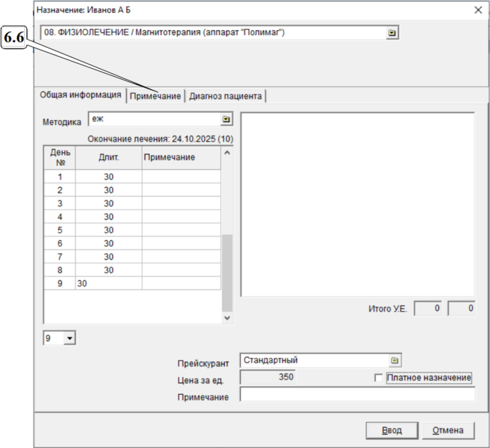Click the Длит. column header
Image resolution: width=490 pixels, height=448 pixels.
pyautogui.click(x=108, y=157)
